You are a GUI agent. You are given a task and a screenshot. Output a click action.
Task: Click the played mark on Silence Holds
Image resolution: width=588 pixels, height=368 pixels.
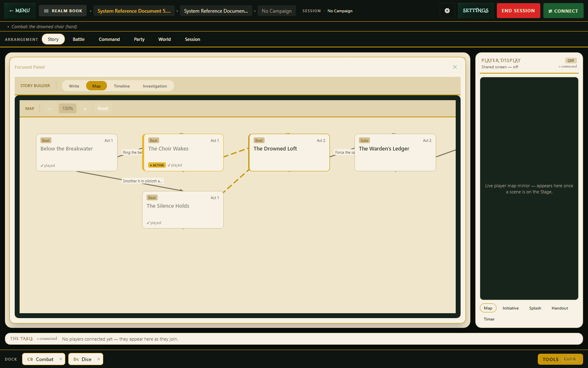pyautogui.click(x=154, y=223)
